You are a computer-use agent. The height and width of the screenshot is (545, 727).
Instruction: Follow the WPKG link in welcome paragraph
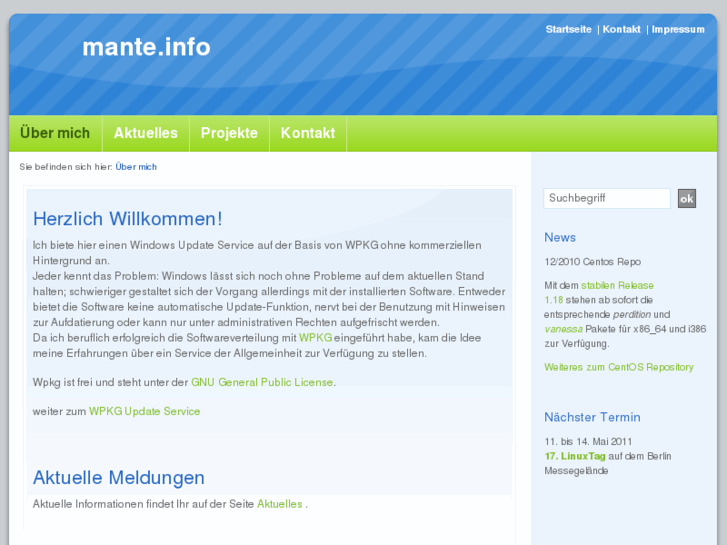coord(315,338)
